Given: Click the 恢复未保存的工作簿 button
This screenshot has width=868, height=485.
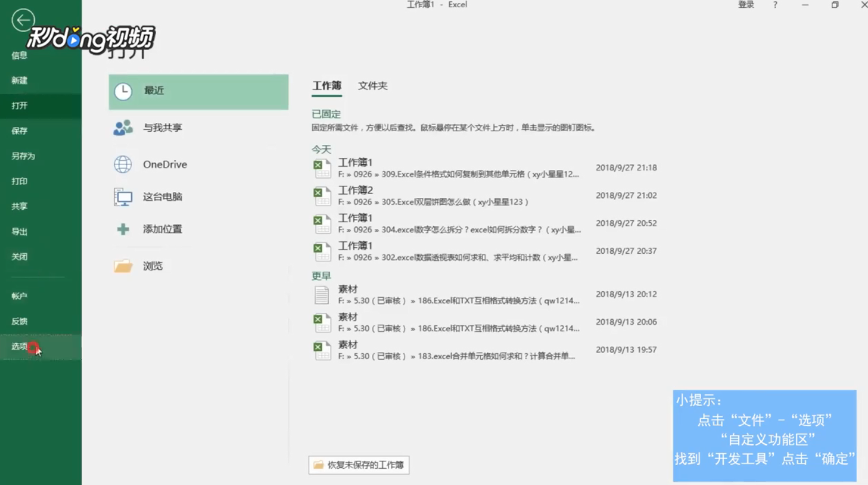Looking at the screenshot, I should pyautogui.click(x=359, y=465).
